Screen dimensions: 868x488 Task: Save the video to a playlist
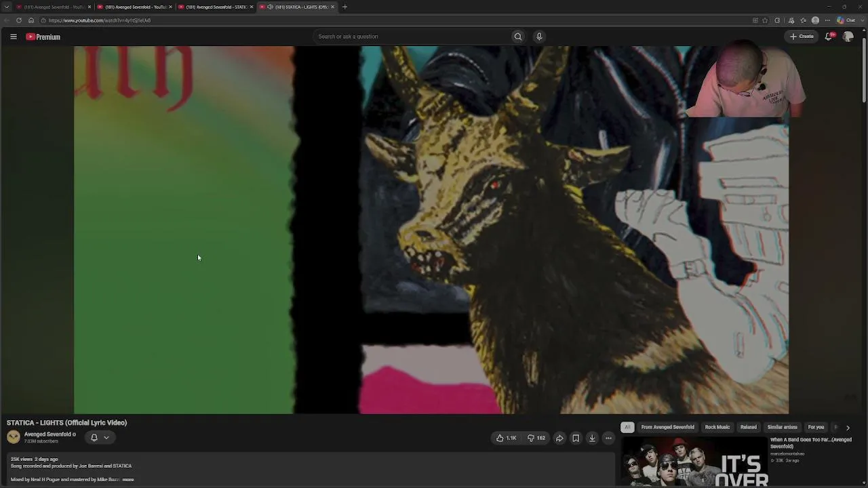point(576,438)
